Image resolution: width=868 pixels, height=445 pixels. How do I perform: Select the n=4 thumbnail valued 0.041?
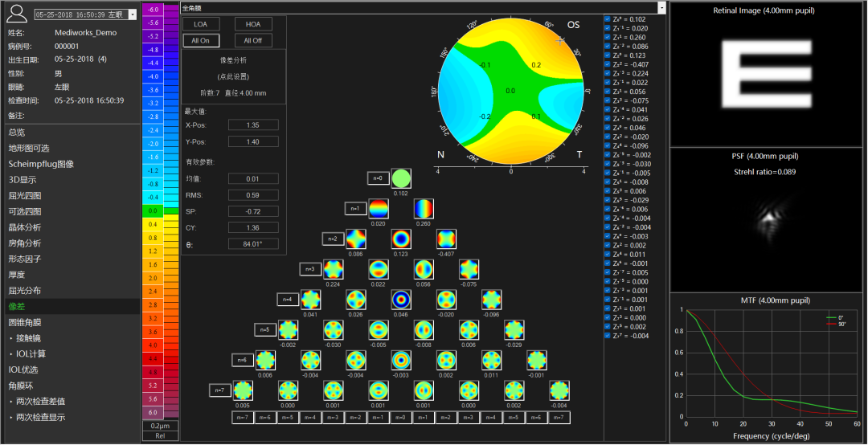coord(310,300)
